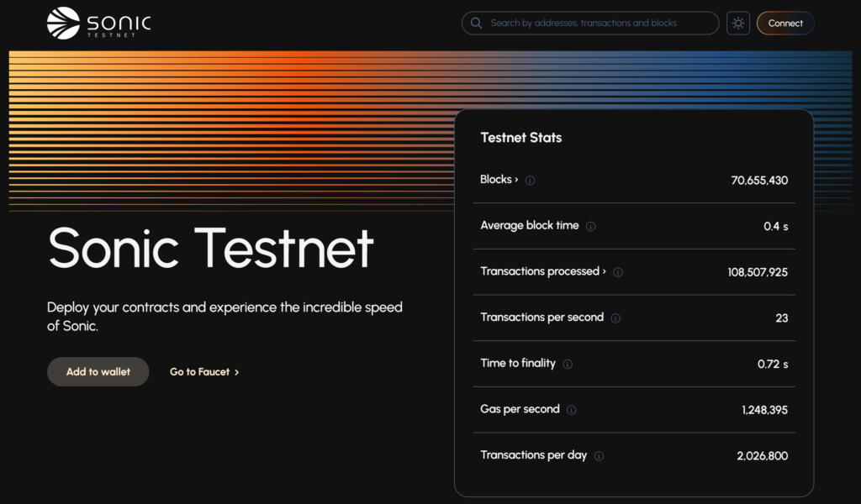The image size is (861, 504).
Task: Click the Testnet Stats panel heading
Action: point(520,138)
